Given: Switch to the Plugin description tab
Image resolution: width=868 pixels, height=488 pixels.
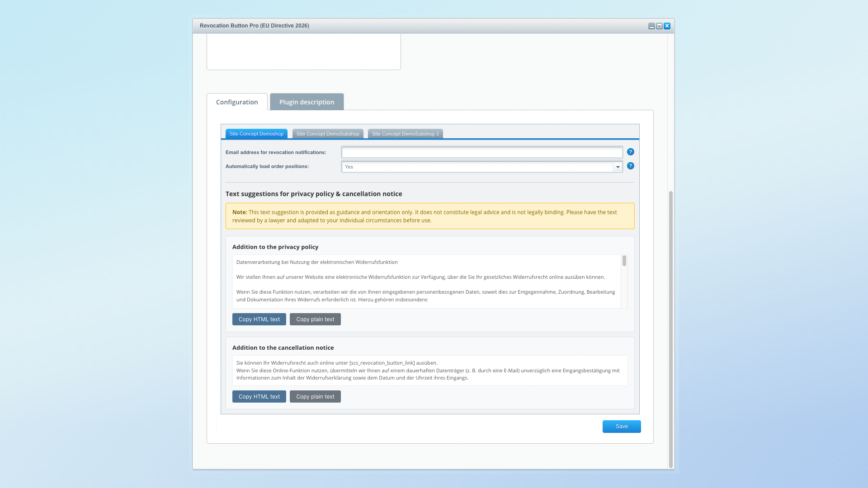Looking at the screenshot, I should [307, 102].
